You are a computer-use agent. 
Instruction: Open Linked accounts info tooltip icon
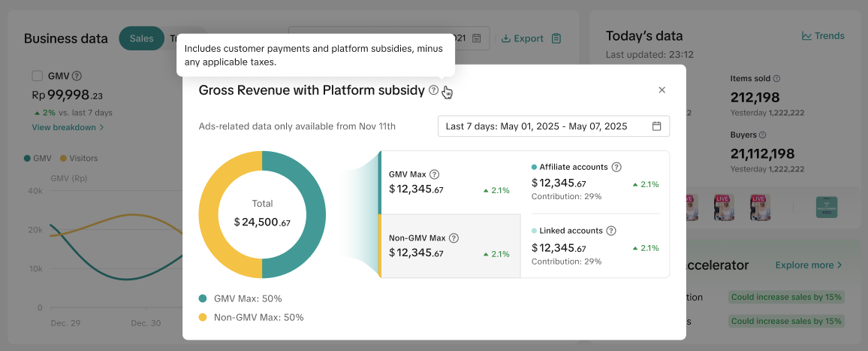(611, 231)
